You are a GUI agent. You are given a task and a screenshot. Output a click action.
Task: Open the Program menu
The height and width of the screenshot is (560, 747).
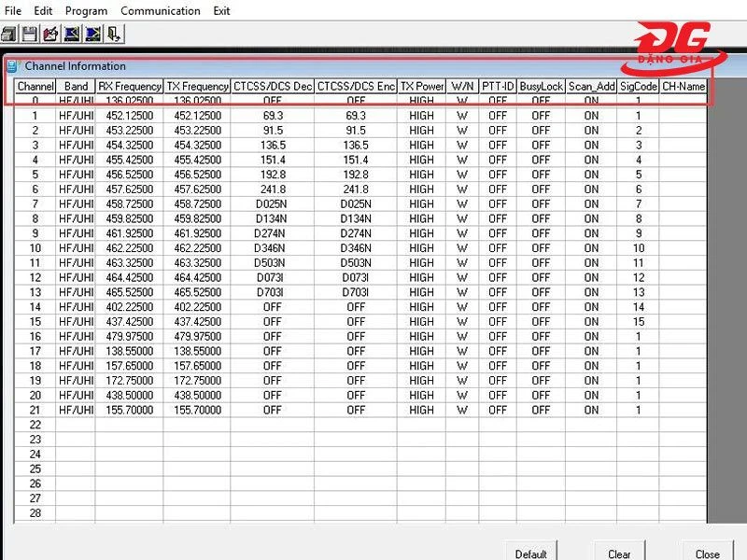[86, 11]
